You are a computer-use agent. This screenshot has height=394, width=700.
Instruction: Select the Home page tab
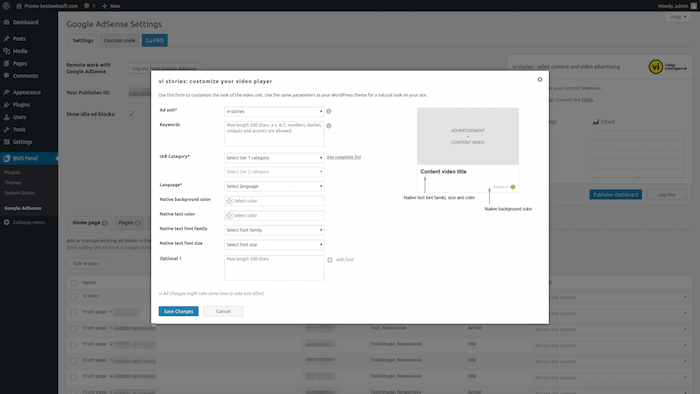coord(90,223)
